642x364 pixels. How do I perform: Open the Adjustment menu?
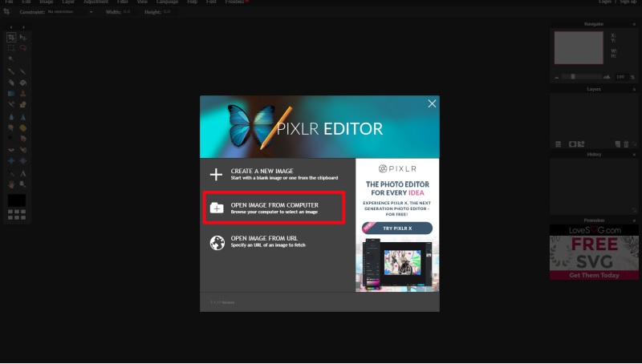tap(95, 2)
